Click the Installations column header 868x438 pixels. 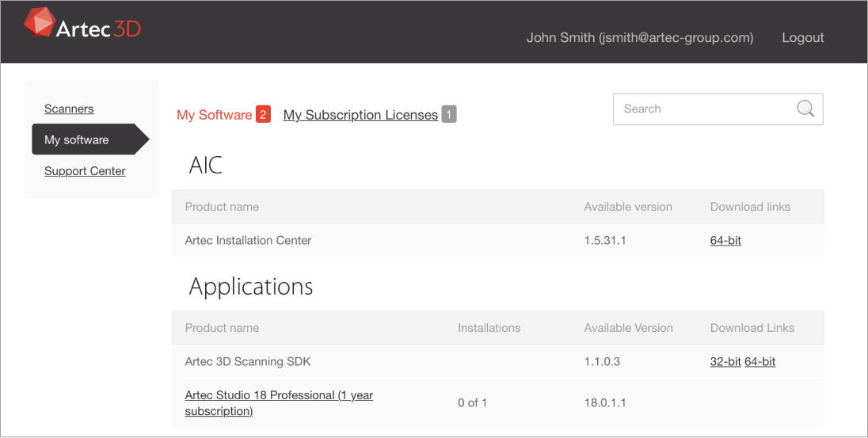[x=489, y=328]
